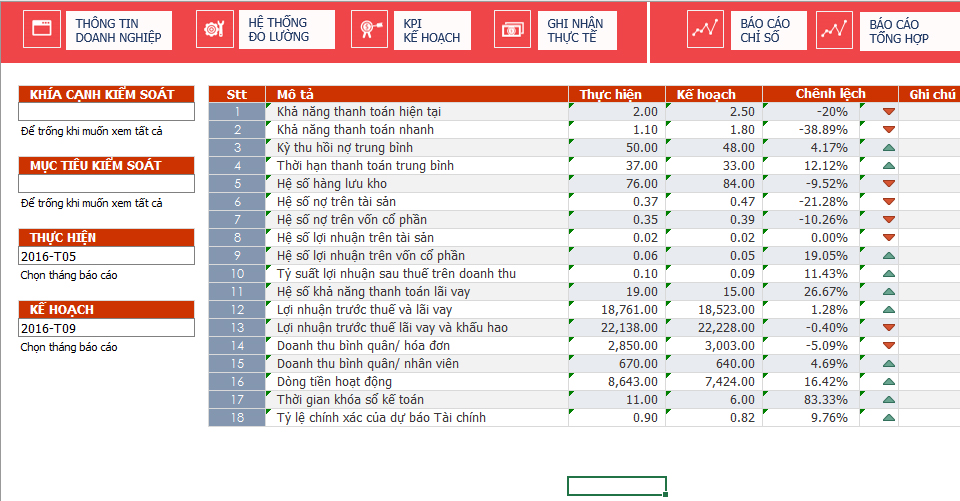Select Thực hiện value 8,643.00 cell
The image size is (960, 501).
(616, 382)
